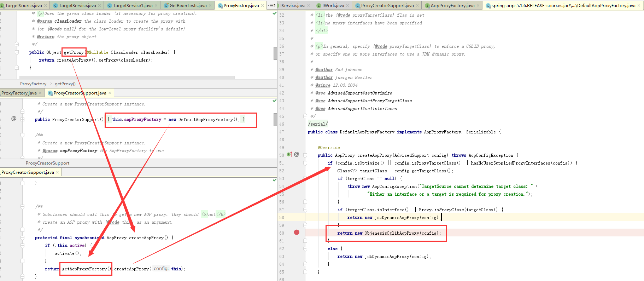This screenshot has height=281, width=644.
Task: Select the middle pane ProxyCreatorSupport.java tab
Action: pyautogui.click(x=80, y=93)
